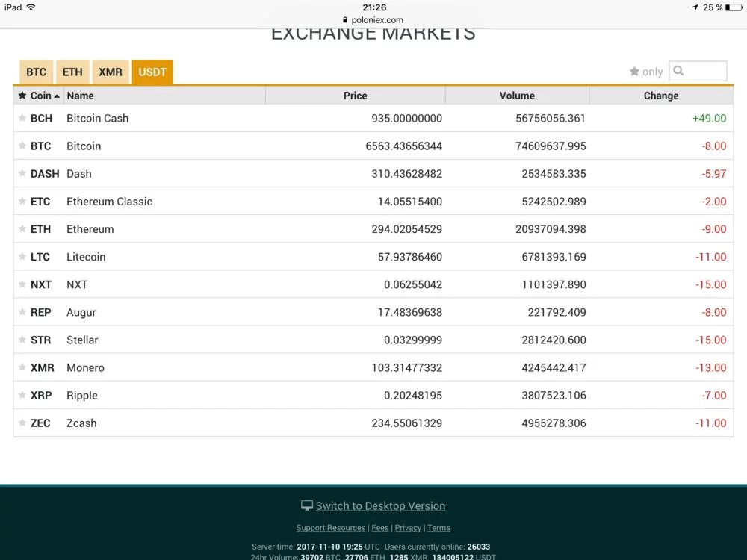Toggle the star beside XRP Ripple
This screenshot has width=747, height=560.
pos(22,395)
